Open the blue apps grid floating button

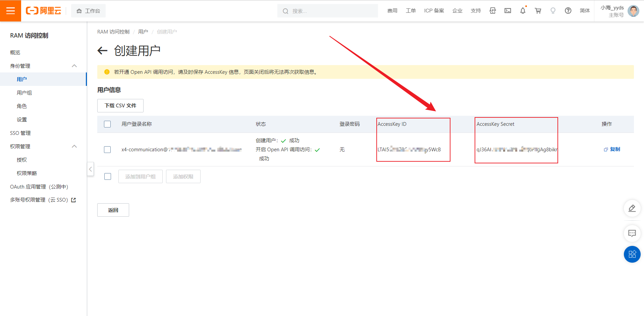click(632, 254)
